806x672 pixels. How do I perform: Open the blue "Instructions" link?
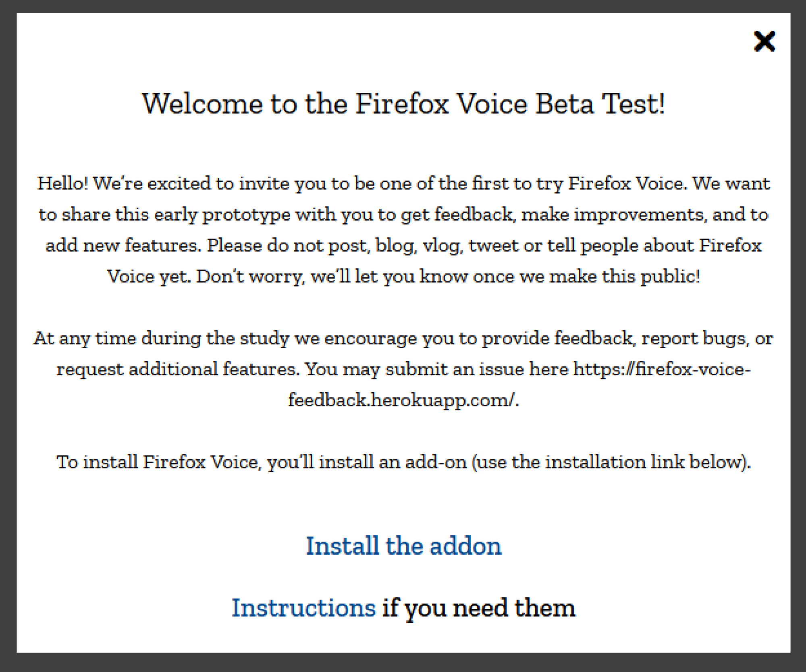[303, 608]
